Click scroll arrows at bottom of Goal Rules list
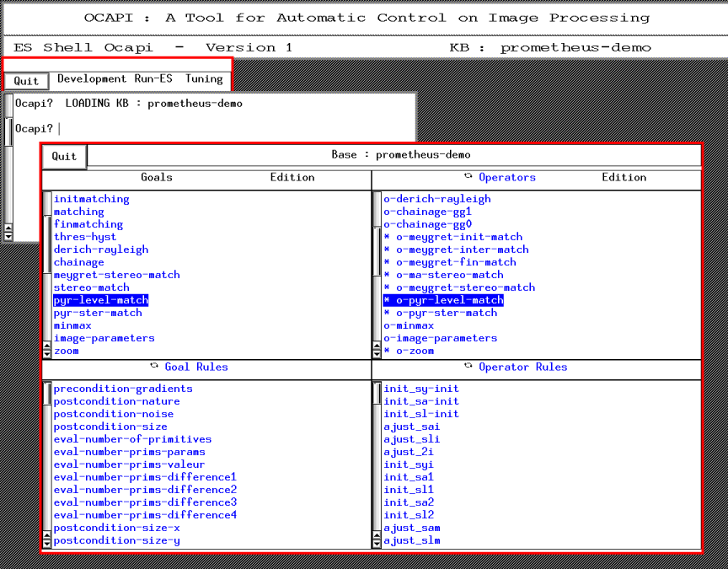Screen dimensions: 728x569 coord(47,540)
